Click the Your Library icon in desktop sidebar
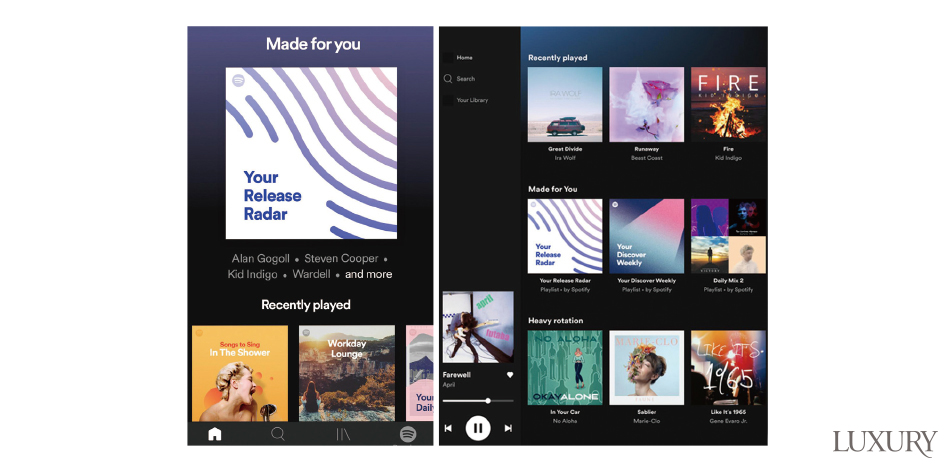The height and width of the screenshot is (468, 950). pyautogui.click(x=448, y=100)
